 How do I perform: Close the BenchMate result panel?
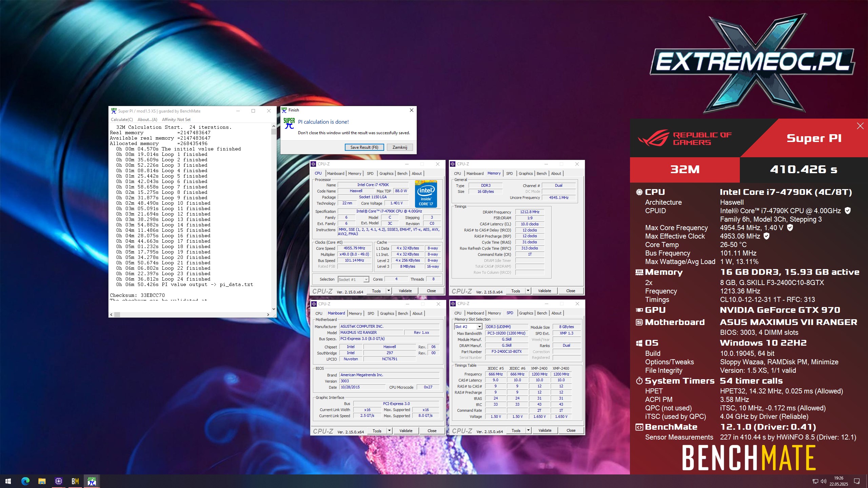pyautogui.click(x=860, y=126)
